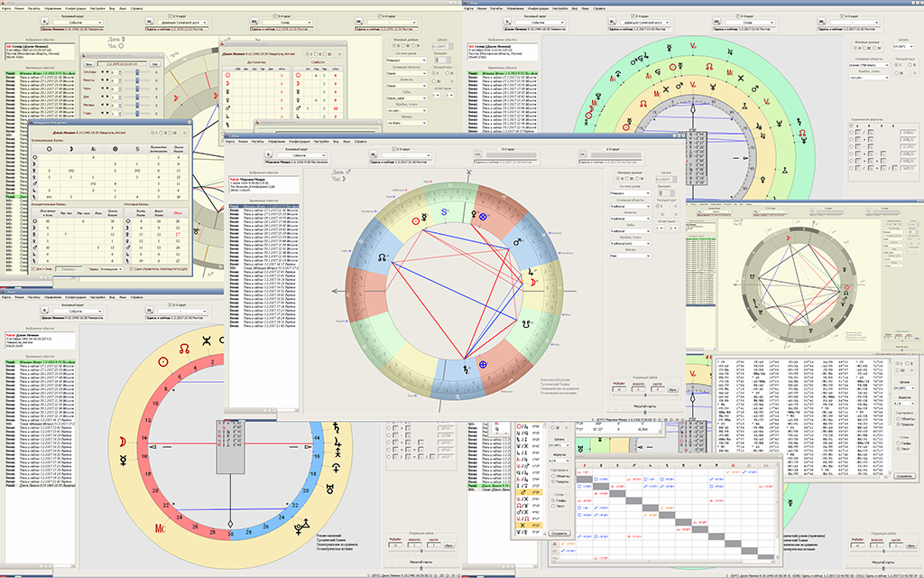Screen dimensions: 924x578
Task: Select Глифы style radio in bottom-right table dialog
Action: click(898, 443)
